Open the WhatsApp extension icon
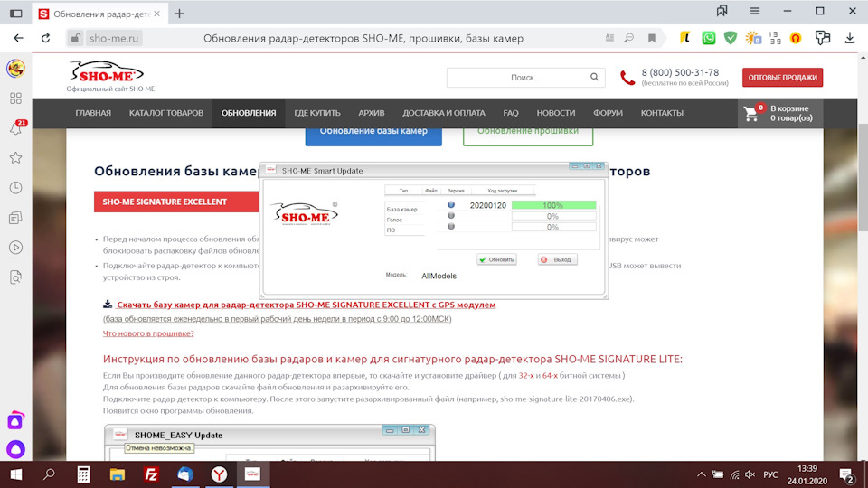The width and height of the screenshot is (868, 488). pyautogui.click(x=709, y=38)
